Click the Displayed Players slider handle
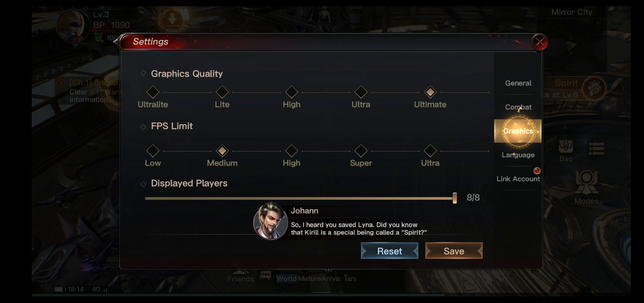 tap(455, 198)
